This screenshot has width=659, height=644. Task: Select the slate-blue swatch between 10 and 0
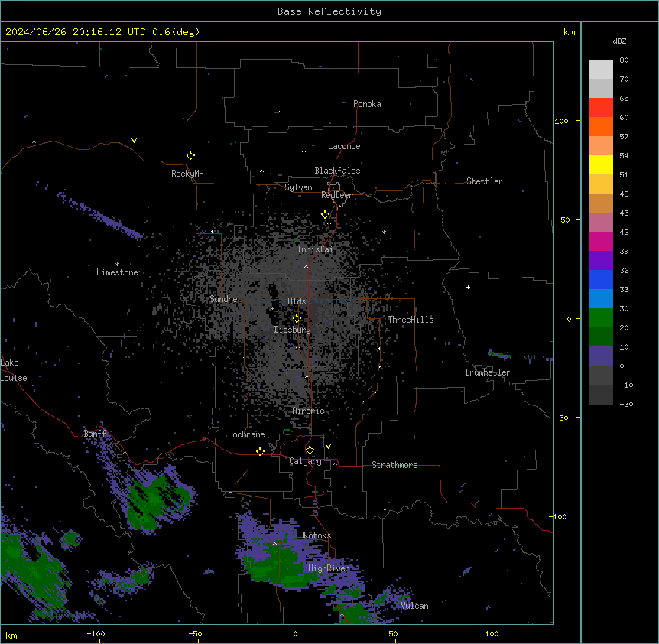[601, 356]
